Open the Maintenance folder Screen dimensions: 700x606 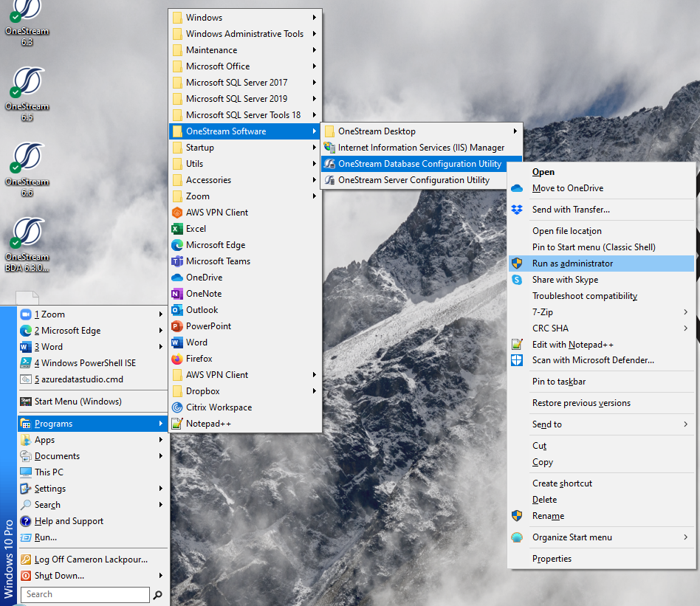point(245,50)
